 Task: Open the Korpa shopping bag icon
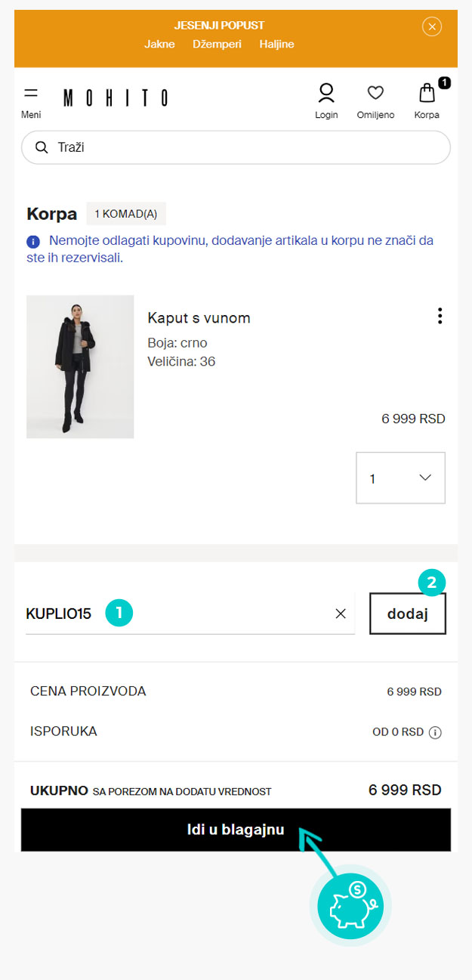427,94
